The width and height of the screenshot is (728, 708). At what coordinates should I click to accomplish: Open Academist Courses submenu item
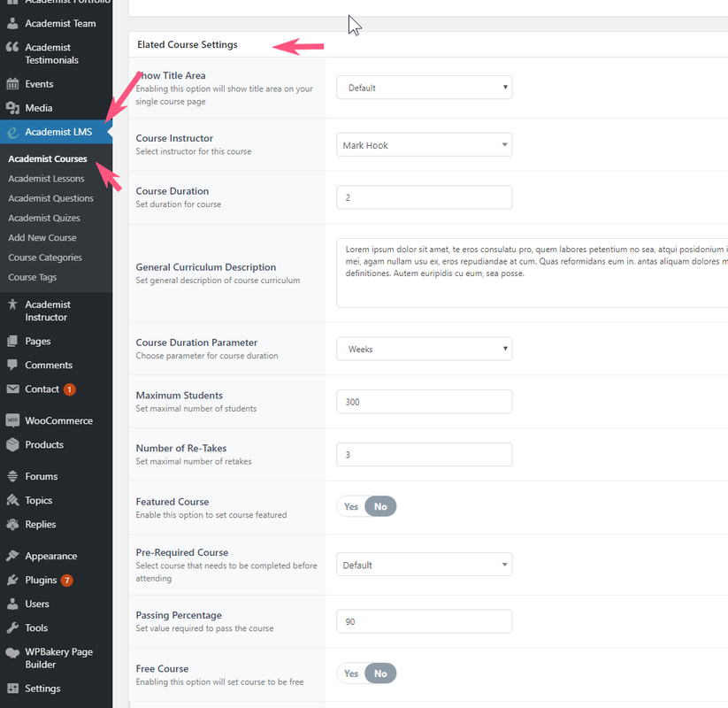tap(48, 159)
